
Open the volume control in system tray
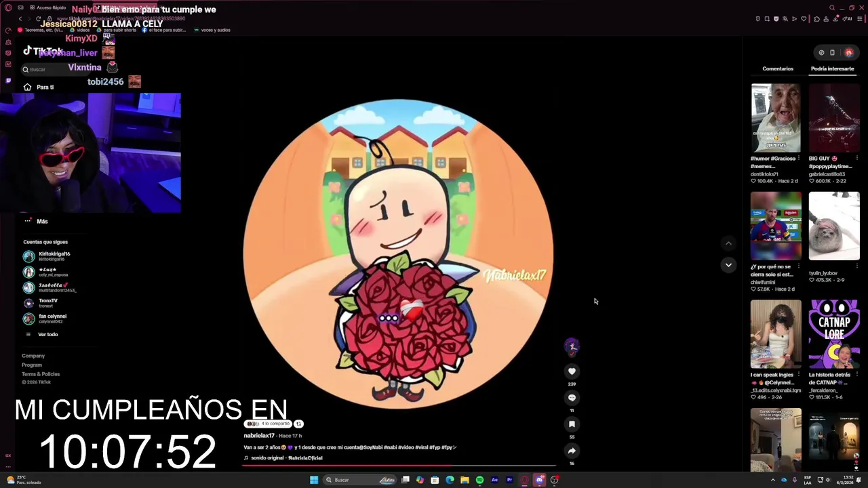[x=828, y=480]
